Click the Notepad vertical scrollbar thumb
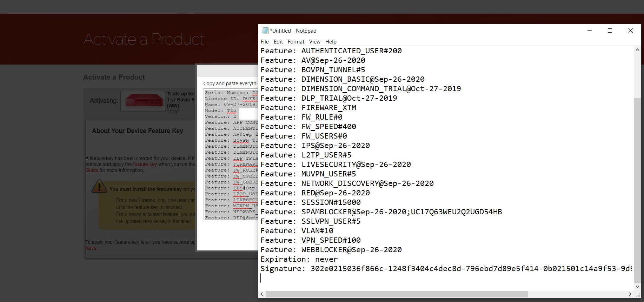 tap(638, 190)
